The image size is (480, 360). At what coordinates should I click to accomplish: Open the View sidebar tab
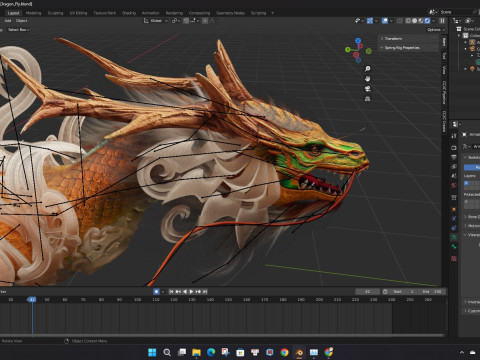pos(444,70)
